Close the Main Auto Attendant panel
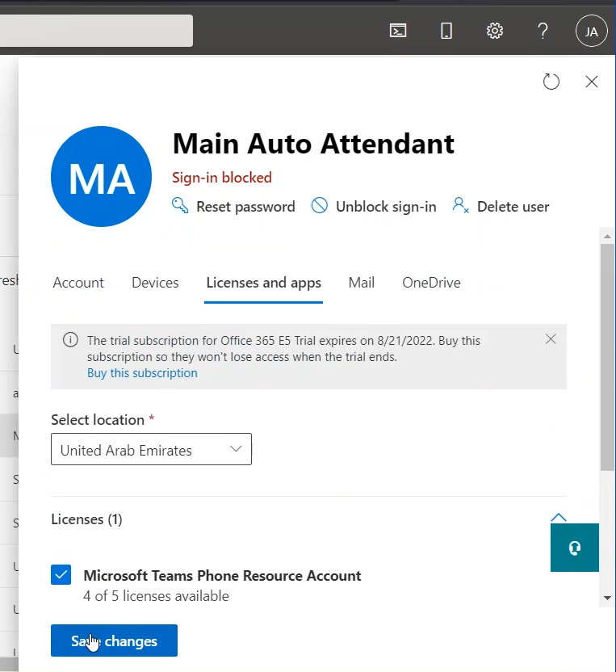 click(x=592, y=82)
